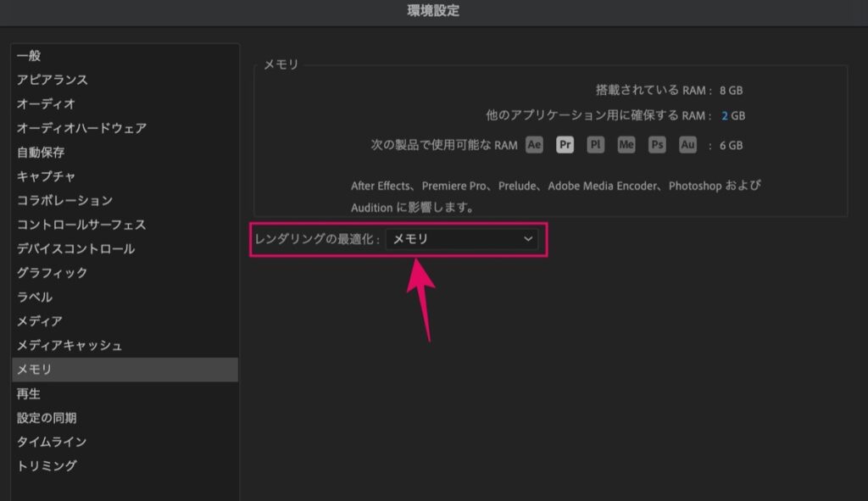Viewport: 868px width, 501px height.
Task: Open the デバイスコントロール preferences category
Action: [x=125, y=249]
